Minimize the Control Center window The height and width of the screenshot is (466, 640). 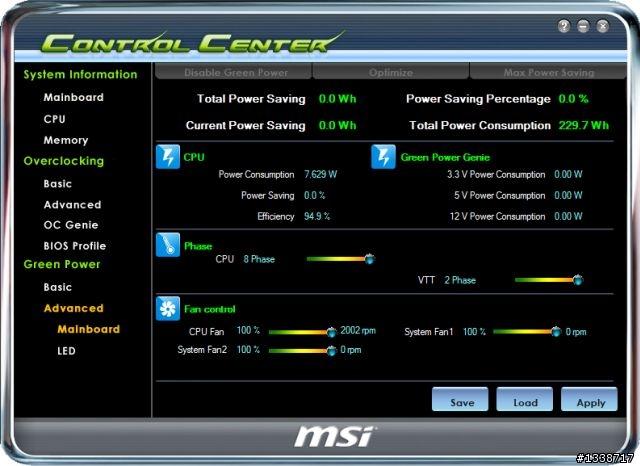[x=583, y=26]
